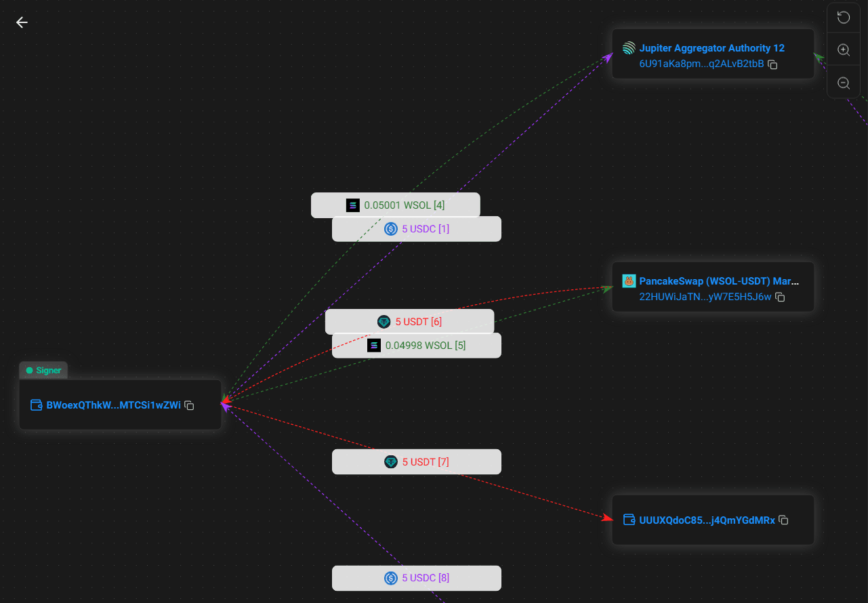This screenshot has width=868, height=603.
Task: Select the 5 USDC [1] transfer label
Action: [x=417, y=229]
